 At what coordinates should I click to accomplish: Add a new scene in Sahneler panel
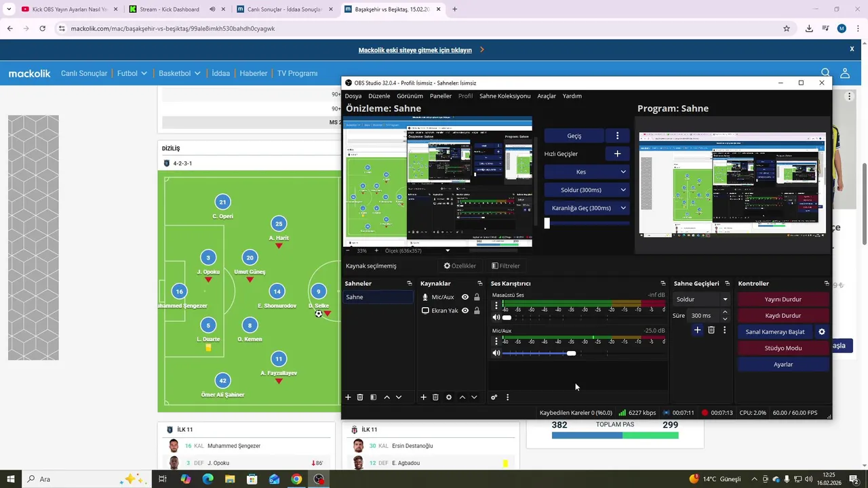[348, 397]
